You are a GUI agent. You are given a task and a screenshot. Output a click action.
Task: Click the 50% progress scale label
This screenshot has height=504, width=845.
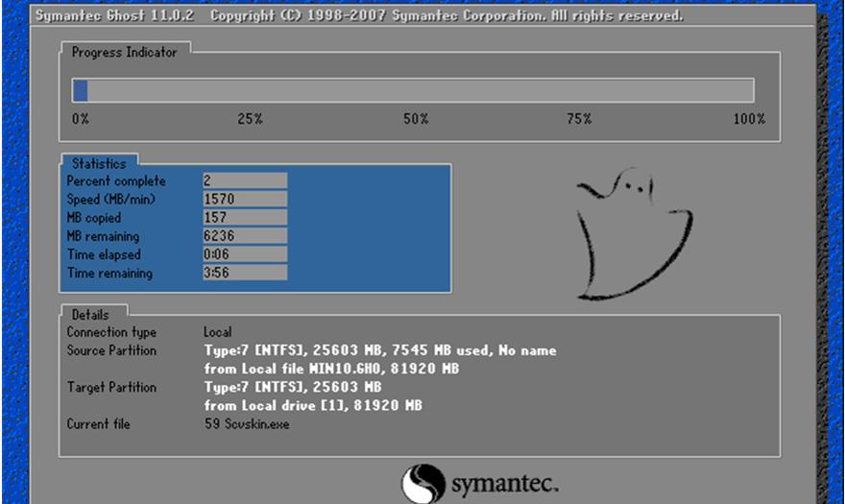416,119
